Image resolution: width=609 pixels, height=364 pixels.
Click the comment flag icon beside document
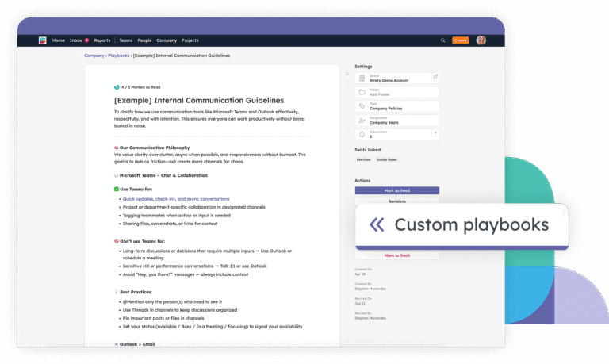pyautogui.click(x=347, y=74)
